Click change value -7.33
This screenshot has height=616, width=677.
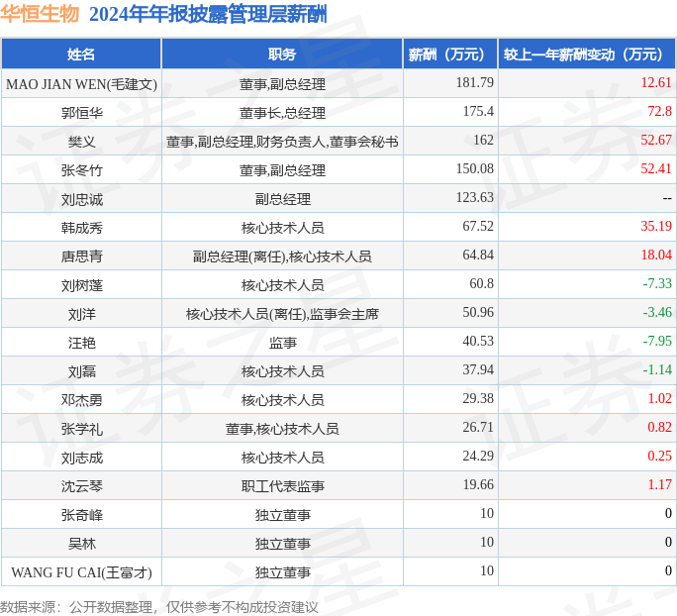click(657, 284)
